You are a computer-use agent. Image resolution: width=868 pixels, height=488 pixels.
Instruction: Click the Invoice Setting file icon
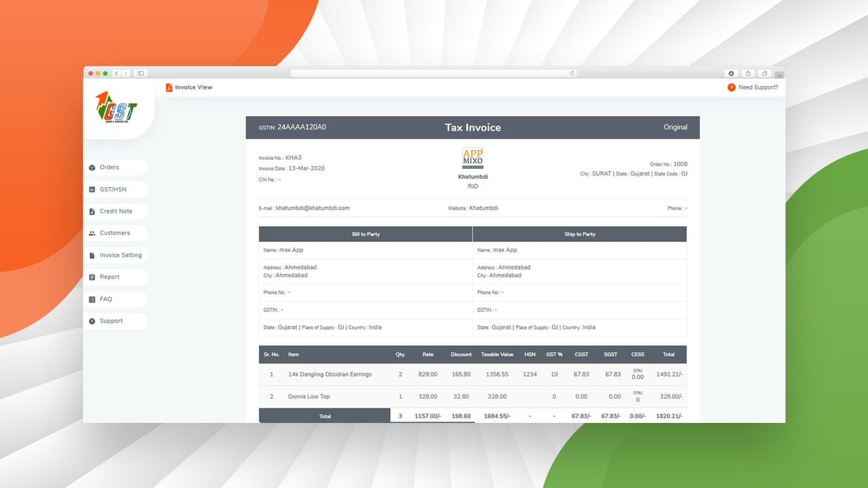(92, 256)
